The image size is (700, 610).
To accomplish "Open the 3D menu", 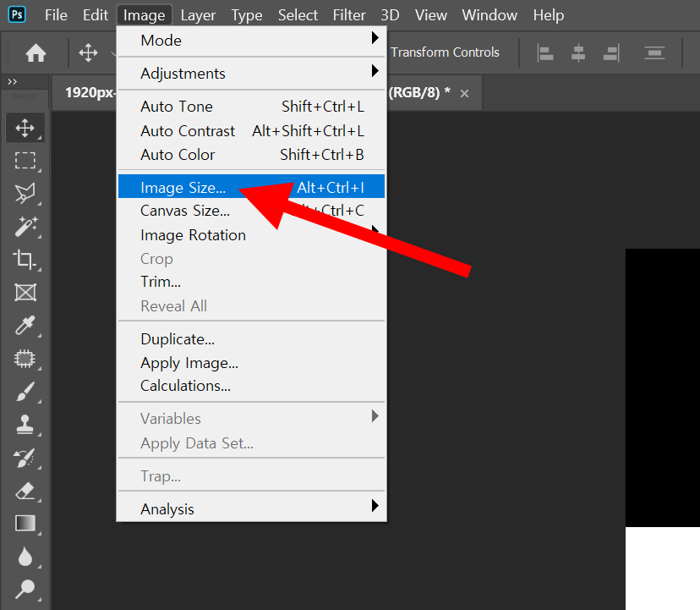I will click(390, 15).
